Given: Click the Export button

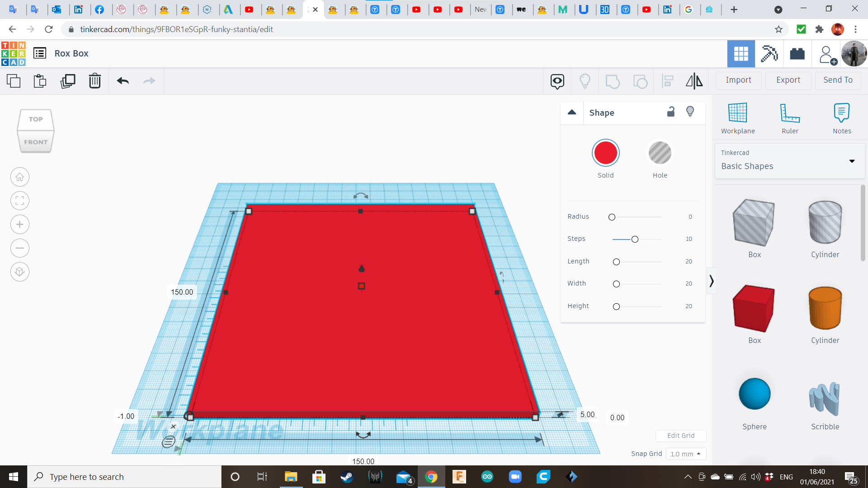Looking at the screenshot, I should click(x=788, y=80).
